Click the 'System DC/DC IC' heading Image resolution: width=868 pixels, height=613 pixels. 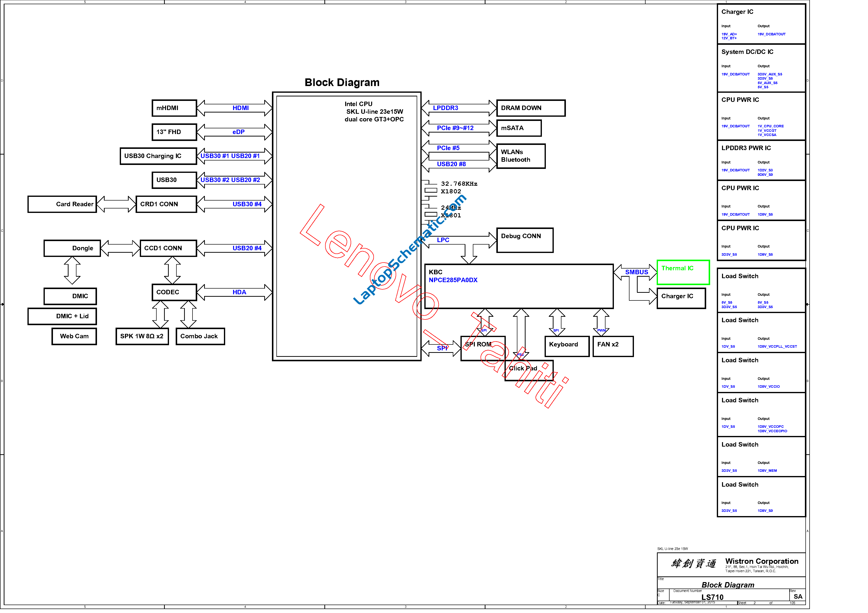tap(747, 52)
